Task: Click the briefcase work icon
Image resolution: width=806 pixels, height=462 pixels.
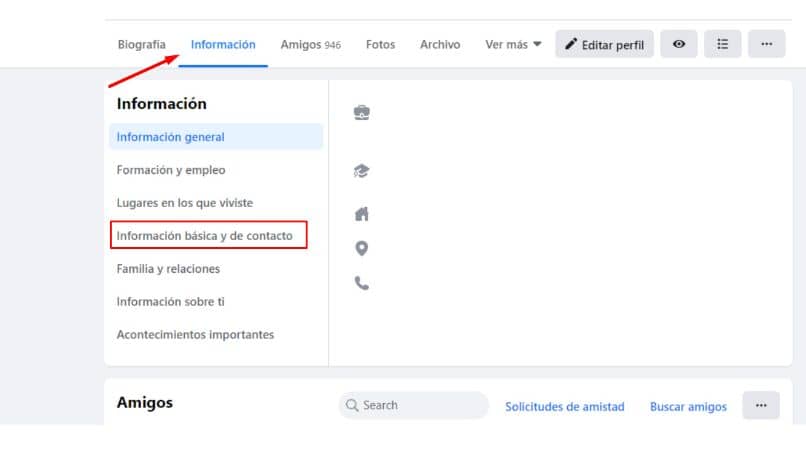Action: coord(362,113)
